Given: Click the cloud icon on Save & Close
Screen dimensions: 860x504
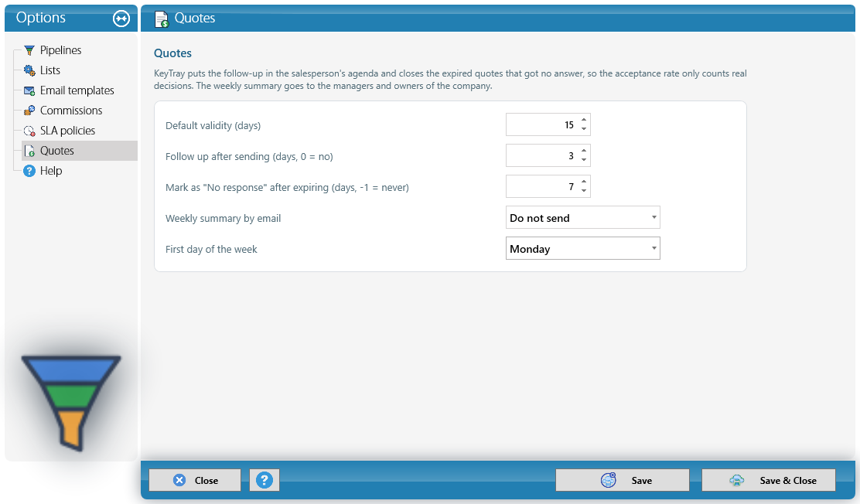Looking at the screenshot, I should pyautogui.click(x=736, y=480).
